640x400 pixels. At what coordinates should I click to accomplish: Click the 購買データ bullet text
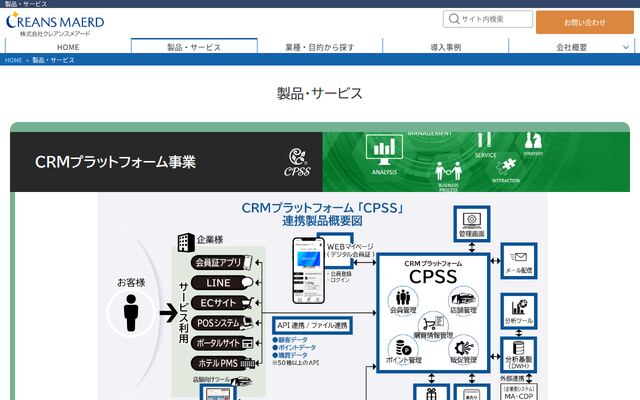tap(290, 355)
